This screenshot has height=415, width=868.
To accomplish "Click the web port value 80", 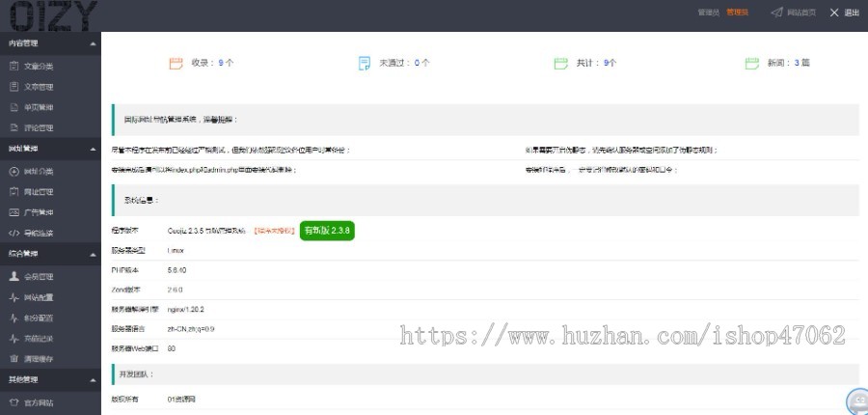I will (171, 349).
